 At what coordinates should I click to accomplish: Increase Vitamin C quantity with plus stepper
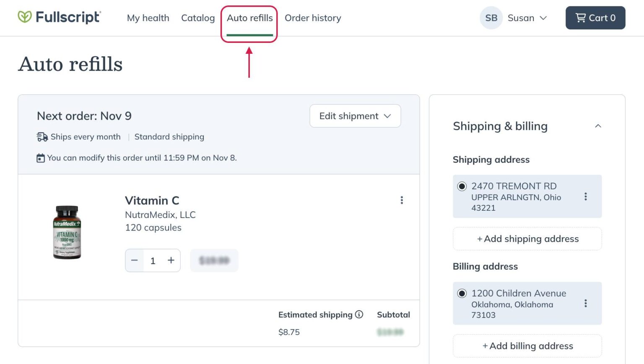pyautogui.click(x=171, y=260)
